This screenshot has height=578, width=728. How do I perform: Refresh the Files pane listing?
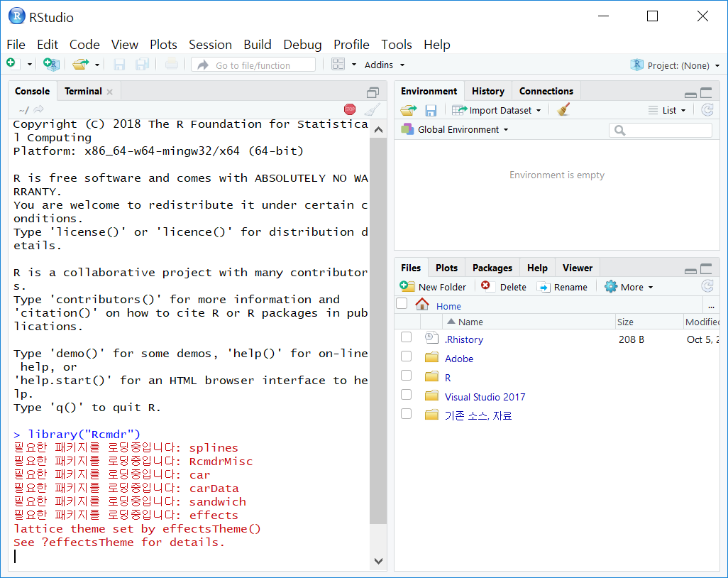click(707, 285)
